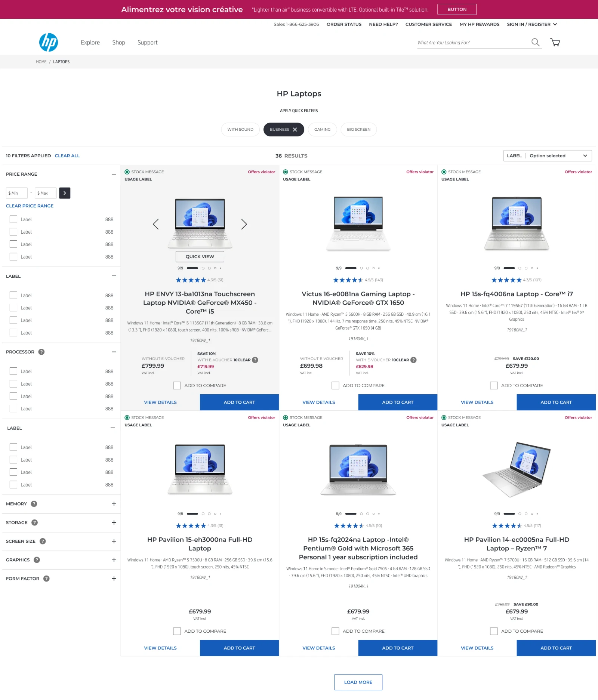The width and height of the screenshot is (598, 700).
Task: Click e-voucher help icon on HP ENVY card
Action: pos(255,360)
